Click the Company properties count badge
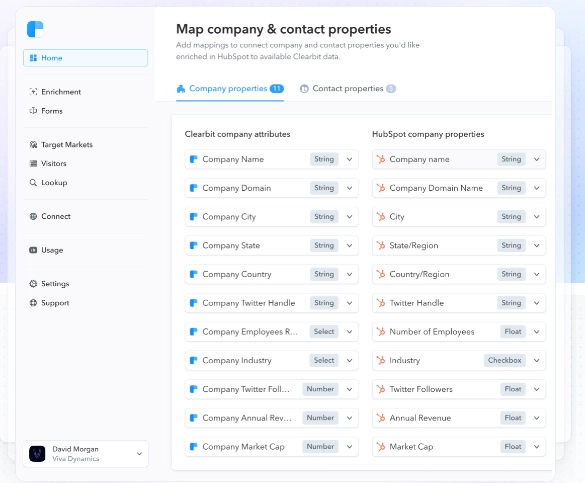Screen dimensions: 585x483 pyautogui.click(x=277, y=89)
